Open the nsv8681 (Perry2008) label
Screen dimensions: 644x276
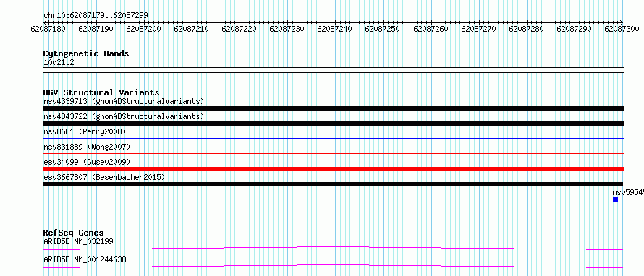(85, 131)
